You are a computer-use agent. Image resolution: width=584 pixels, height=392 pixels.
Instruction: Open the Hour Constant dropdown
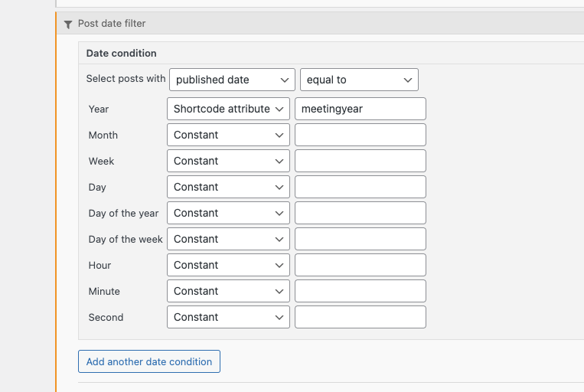[x=228, y=265]
